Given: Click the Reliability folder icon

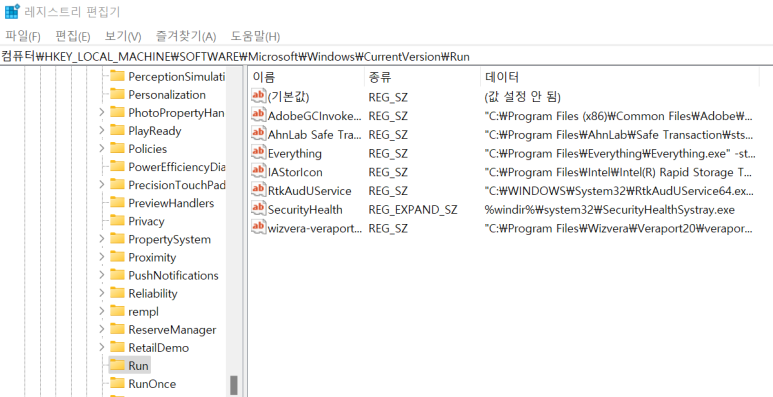Looking at the screenshot, I should click(x=117, y=293).
